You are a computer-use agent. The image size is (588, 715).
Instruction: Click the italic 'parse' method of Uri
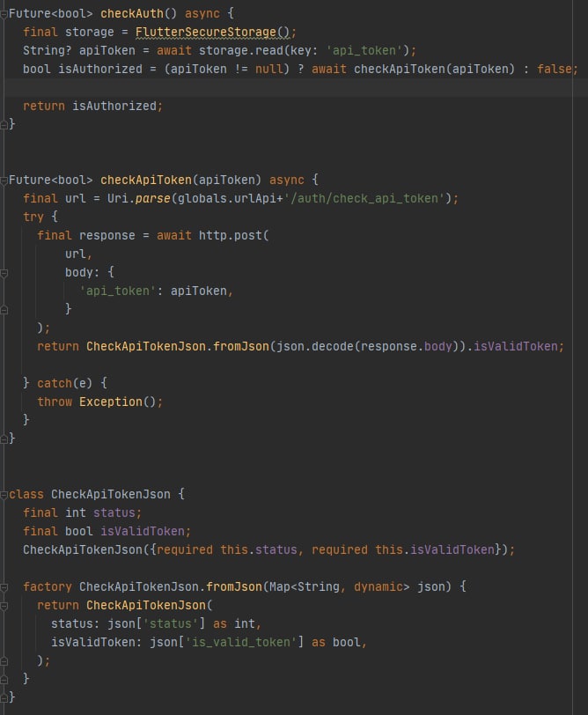(152, 199)
